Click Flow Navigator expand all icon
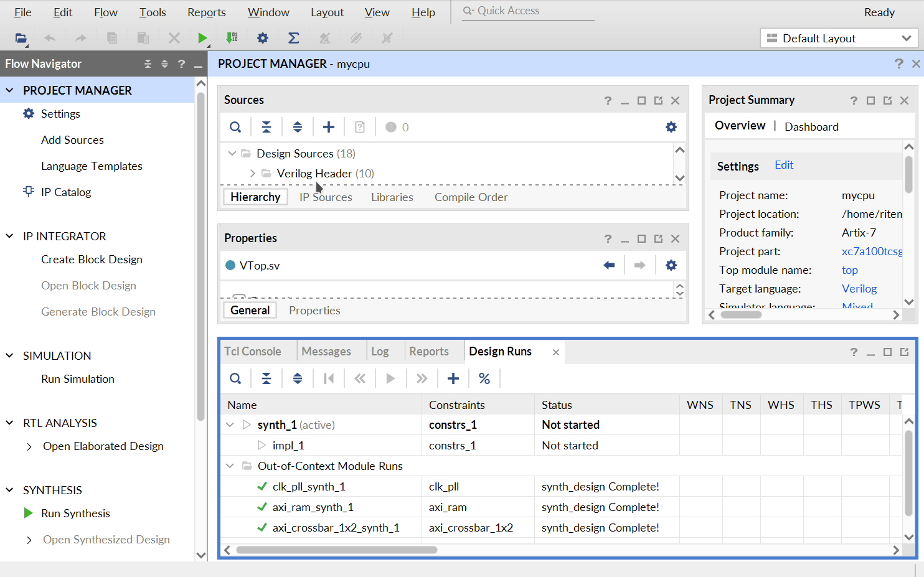 164,63
